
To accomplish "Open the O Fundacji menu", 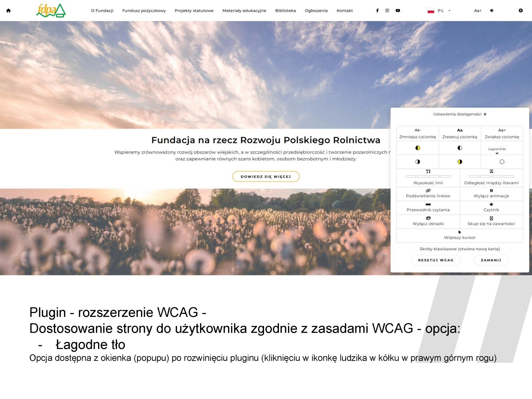I will [x=102, y=11].
